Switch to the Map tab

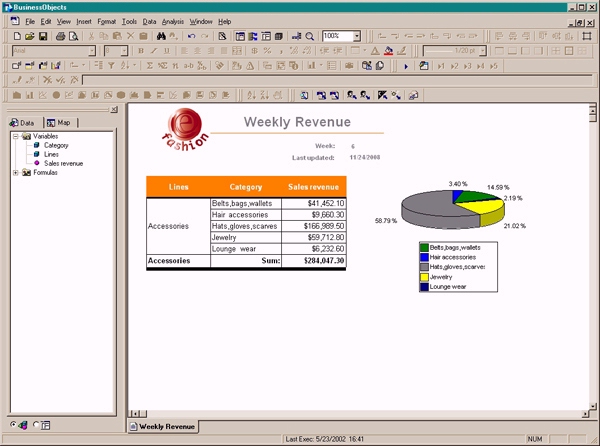[x=58, y=122]
